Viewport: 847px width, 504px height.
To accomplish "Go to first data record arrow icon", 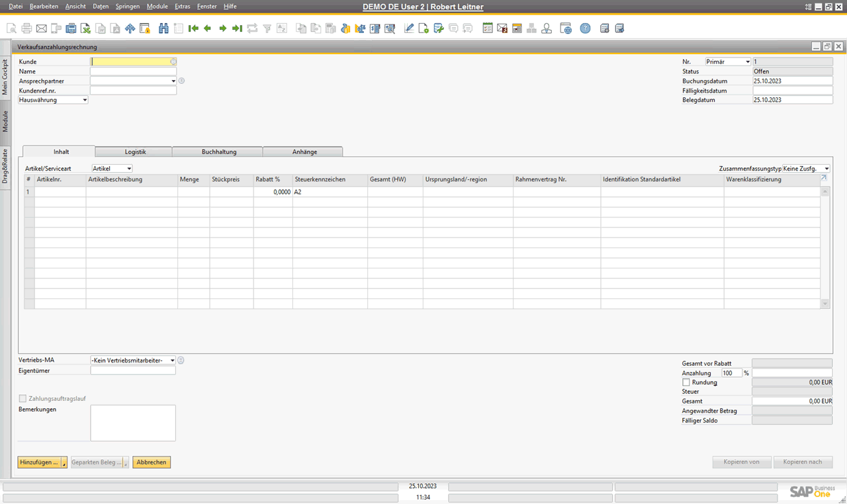I will pos(193,28).
